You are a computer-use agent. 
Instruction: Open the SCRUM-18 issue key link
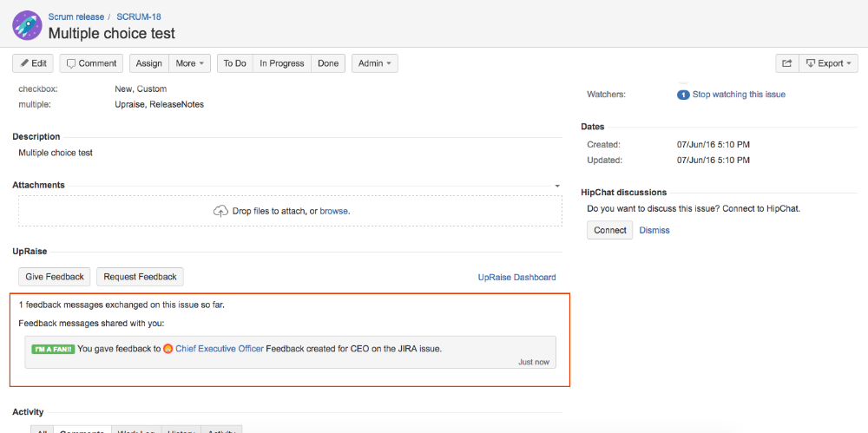(x=139, y=16)
